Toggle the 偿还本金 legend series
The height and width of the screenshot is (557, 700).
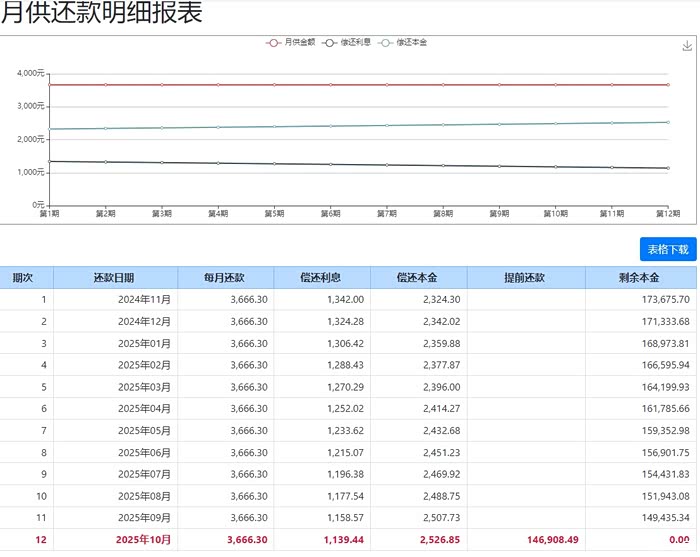[x=403, y=42]
